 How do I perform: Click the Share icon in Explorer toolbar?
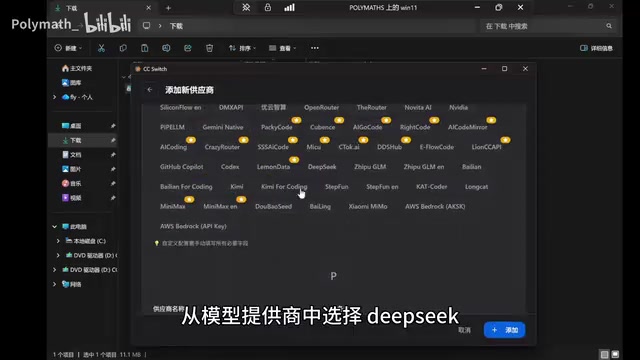click(188, 48)
